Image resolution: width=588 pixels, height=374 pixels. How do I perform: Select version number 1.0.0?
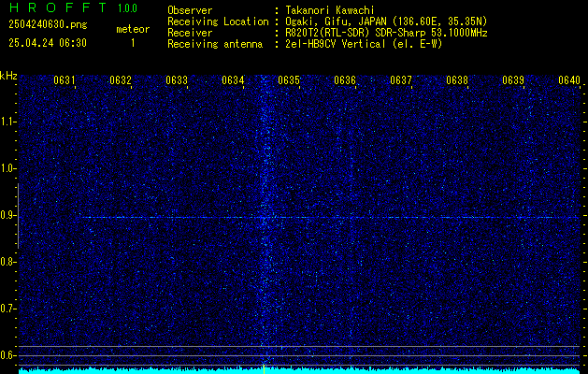[x=127, y=8]
